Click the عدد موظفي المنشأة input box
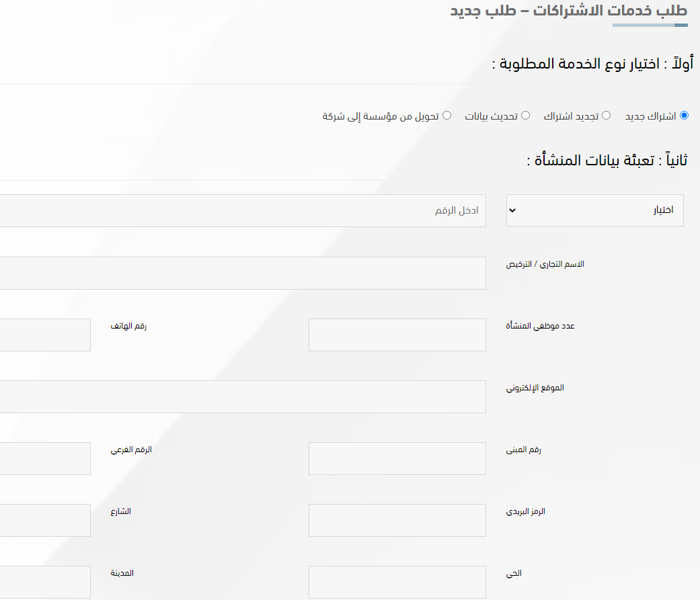The image size is (700, 600). click(397, 335)
